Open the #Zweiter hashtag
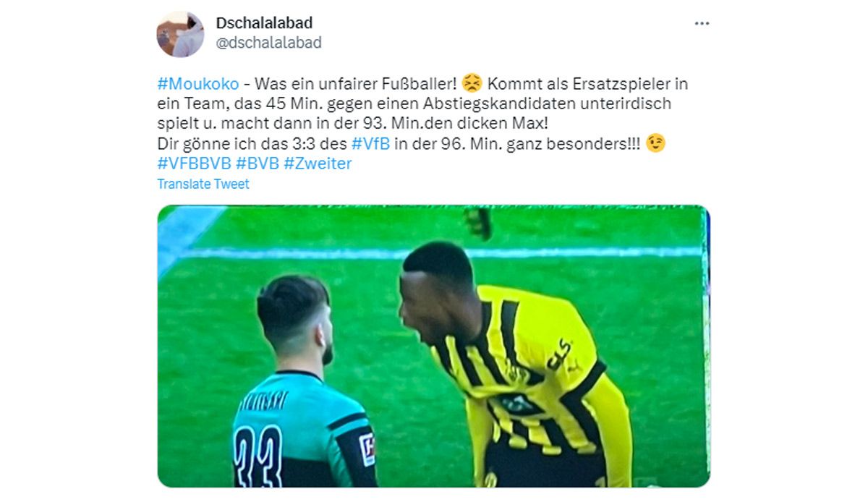This screenshot has height=502, width=868. coord(318,163)
